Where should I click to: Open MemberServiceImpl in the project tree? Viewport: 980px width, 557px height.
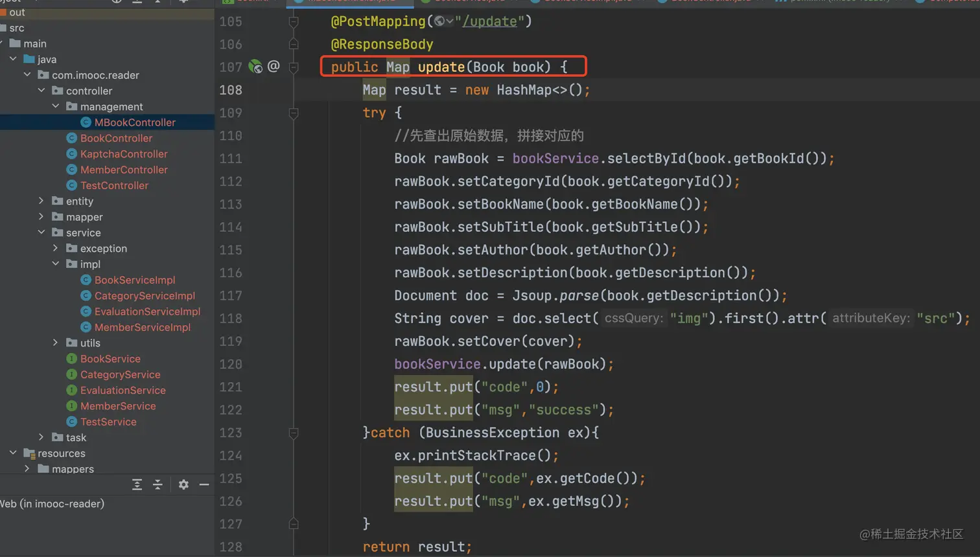coord(143,327)
